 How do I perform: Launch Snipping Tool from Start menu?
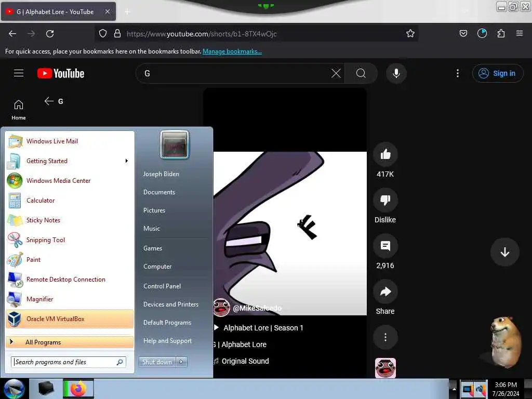(70, 240)
